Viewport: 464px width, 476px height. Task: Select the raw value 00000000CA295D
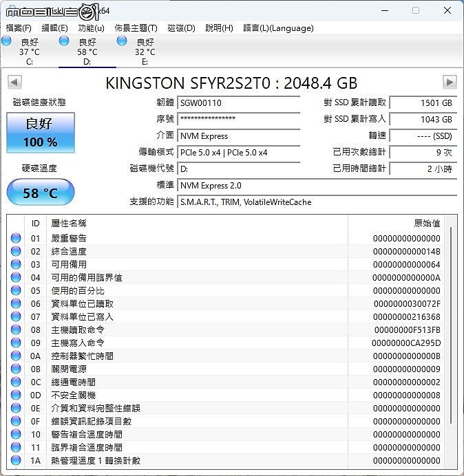pyautogui.click(x=406, y=343)
